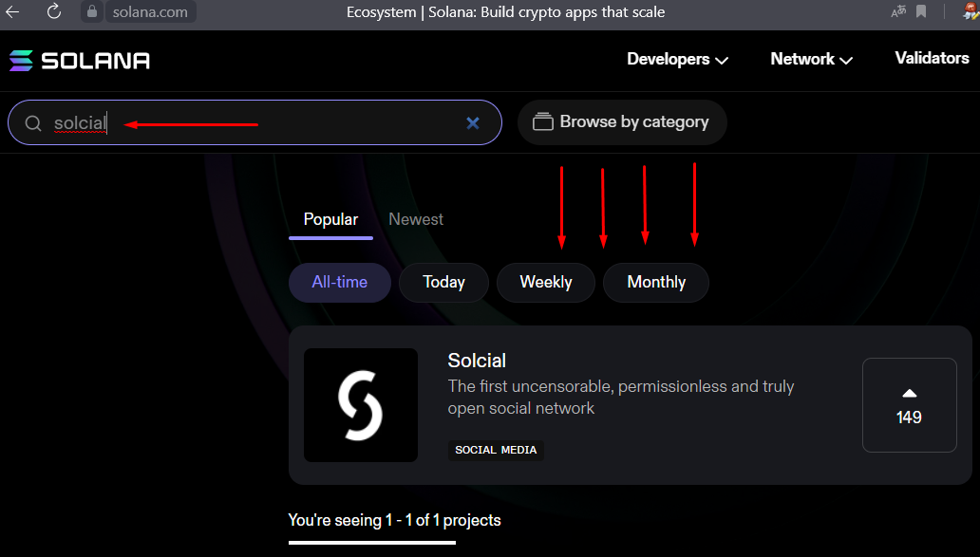Click the solana.com address bar
980x557 pixels.
150,12
